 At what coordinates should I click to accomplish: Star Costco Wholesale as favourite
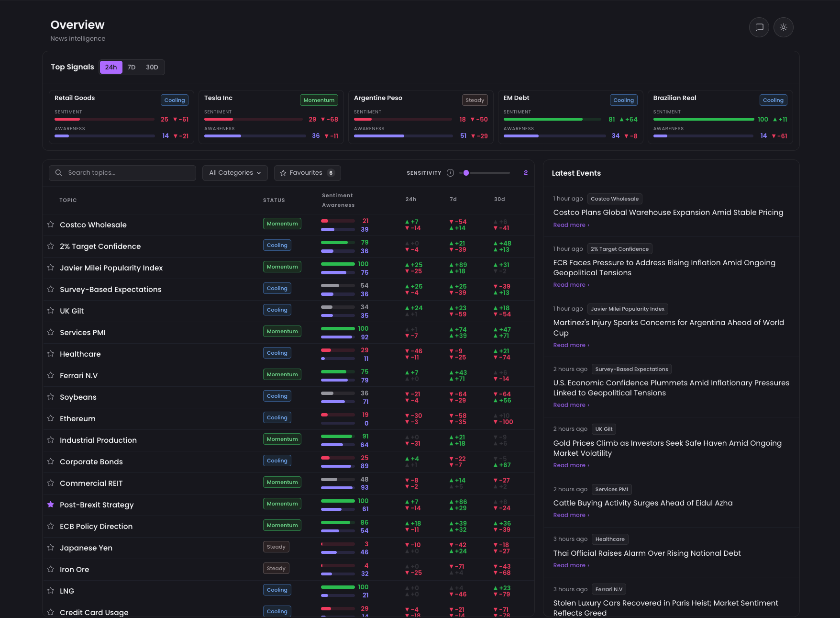[51, 225]
